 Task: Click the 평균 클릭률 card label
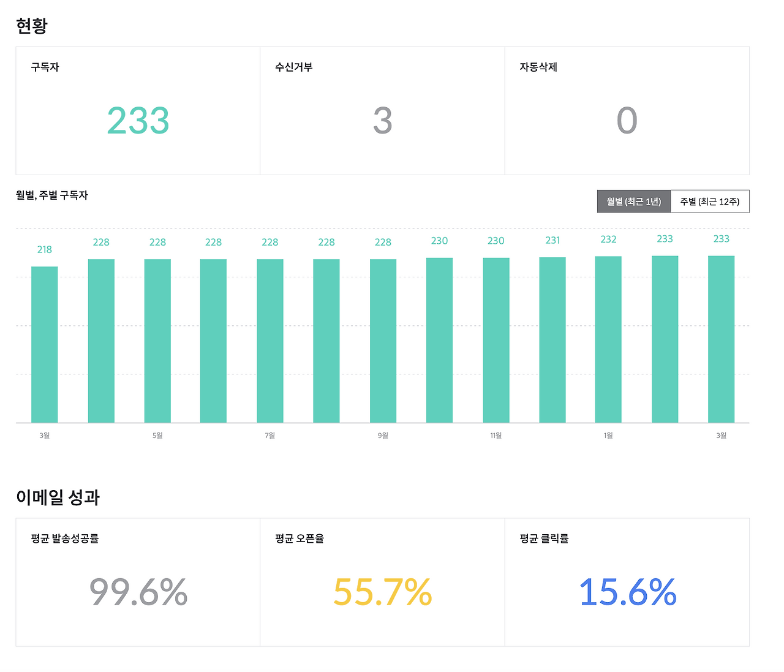[x=544, y=539]
